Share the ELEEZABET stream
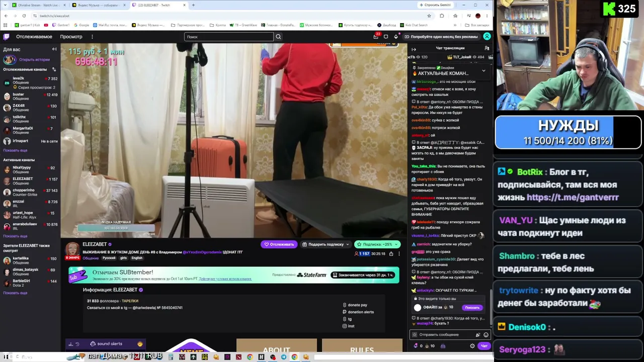Viewport: 644px width, 362px height. pos(390,253)
